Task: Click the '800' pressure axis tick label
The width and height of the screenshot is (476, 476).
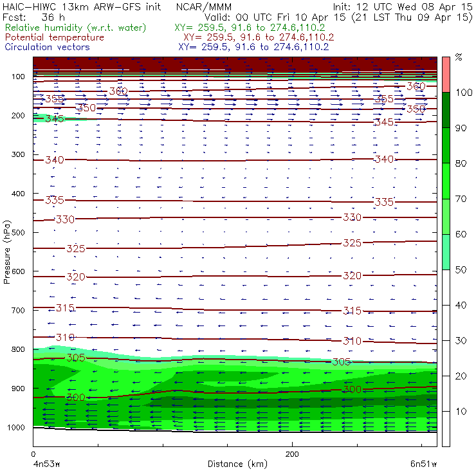Action: (x=18, y=349)
